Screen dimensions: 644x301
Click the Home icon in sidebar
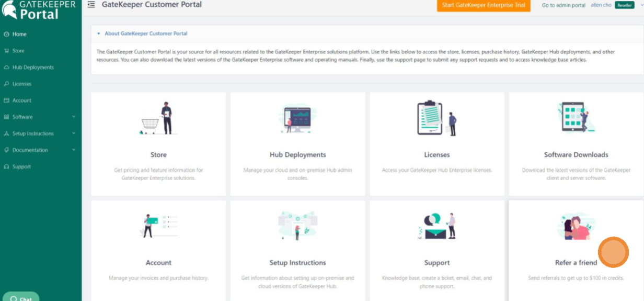coord(7,34)
